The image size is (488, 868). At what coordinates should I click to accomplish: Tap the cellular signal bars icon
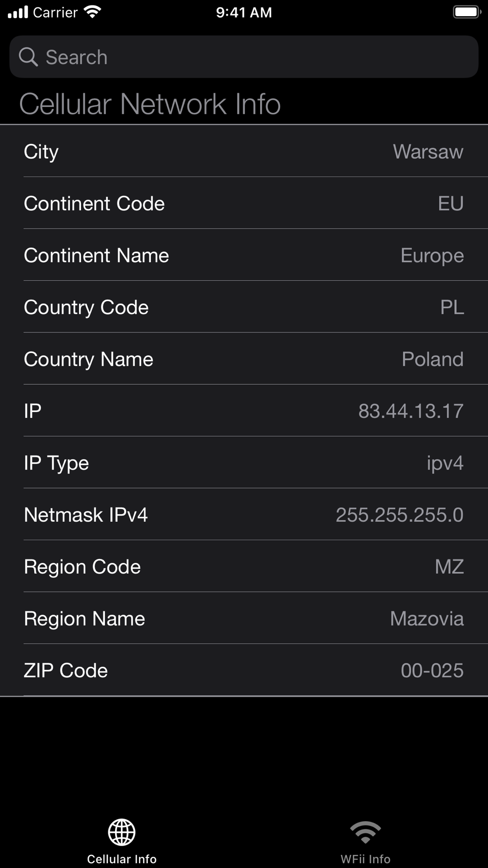tap(18, 12)
